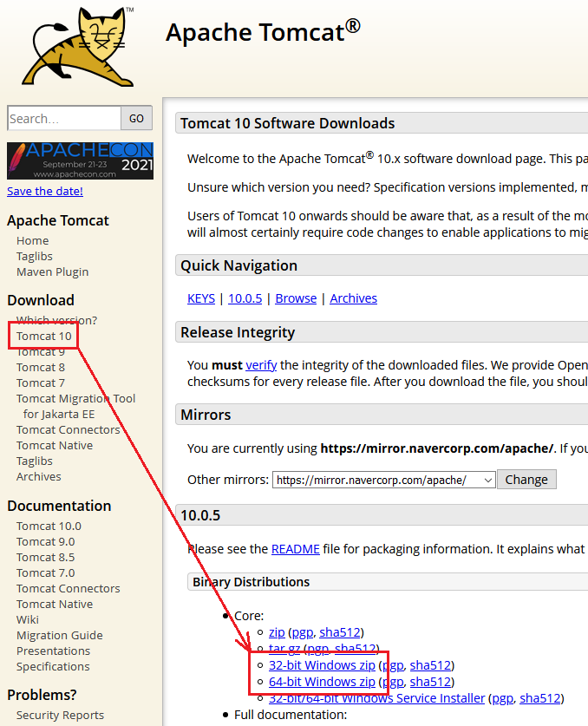Click the GO search button
The image size is (588, 726).
[x=136, y=119]
